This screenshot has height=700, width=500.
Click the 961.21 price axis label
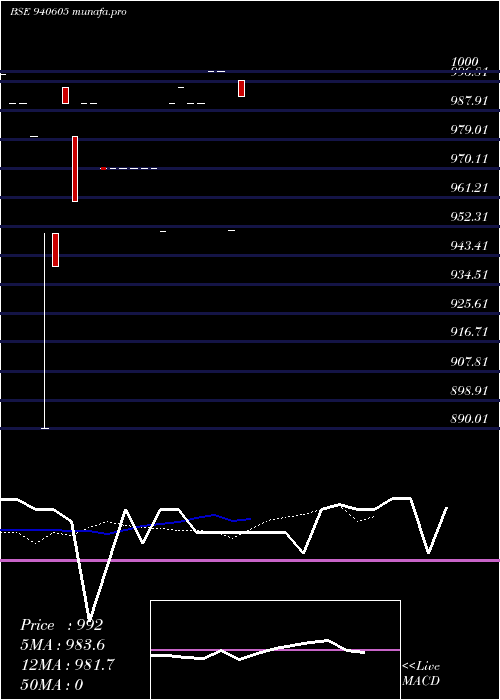469,188
